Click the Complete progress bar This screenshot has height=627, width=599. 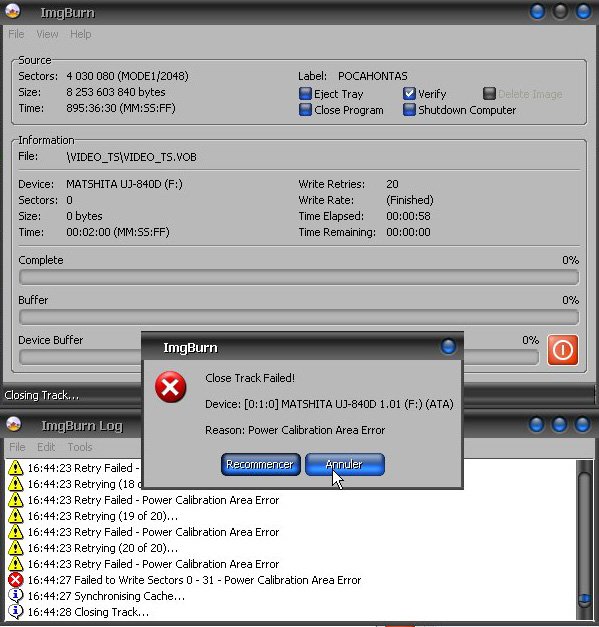[299, 277]
